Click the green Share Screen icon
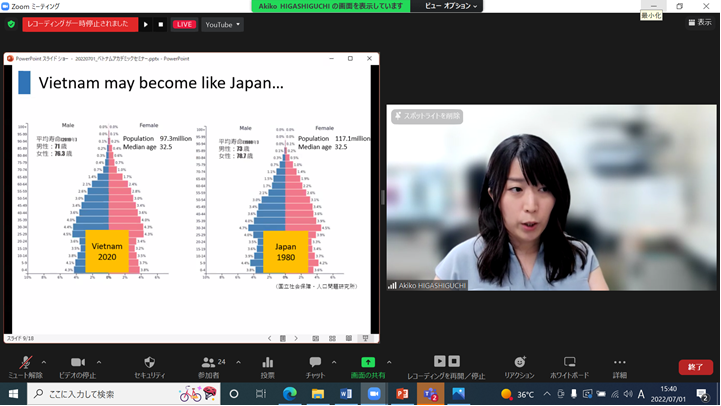 pos(368,363)
